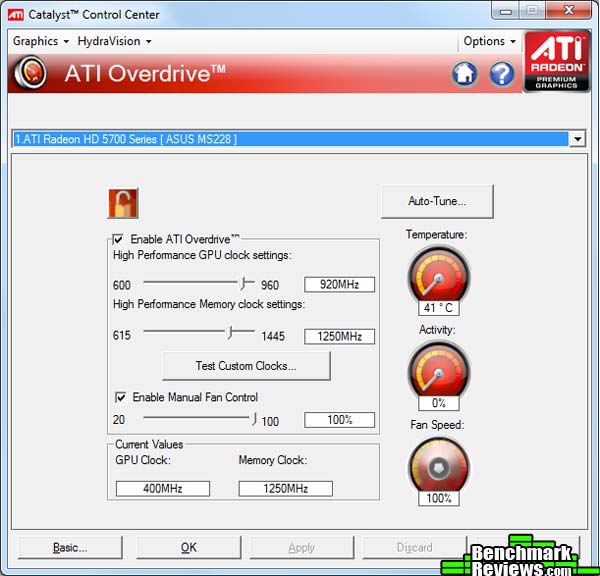The width and height of the screenshot is (600, 576).
Task: Click the 41 °C temperature readout
Action: pyautogui.click(x=439, y=308)
